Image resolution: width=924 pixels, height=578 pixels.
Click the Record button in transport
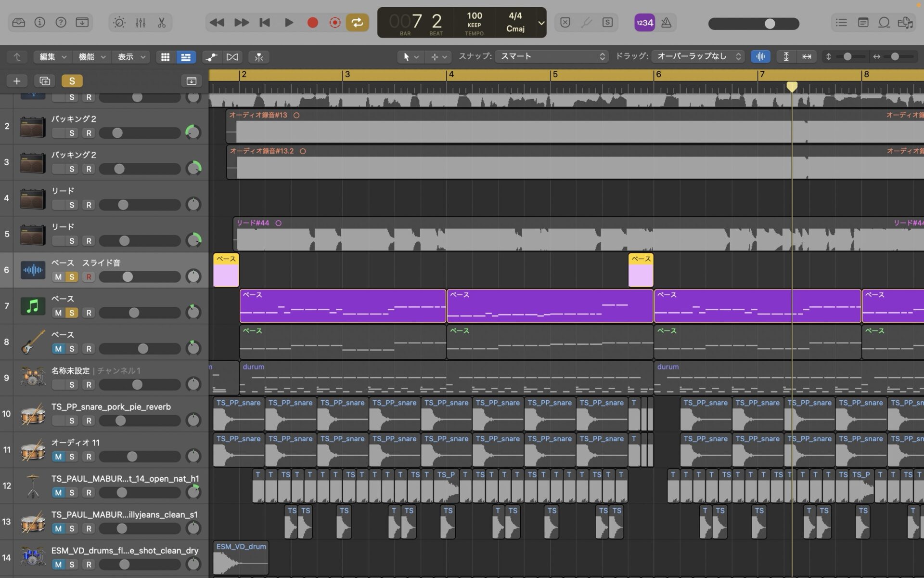point(312,23)
